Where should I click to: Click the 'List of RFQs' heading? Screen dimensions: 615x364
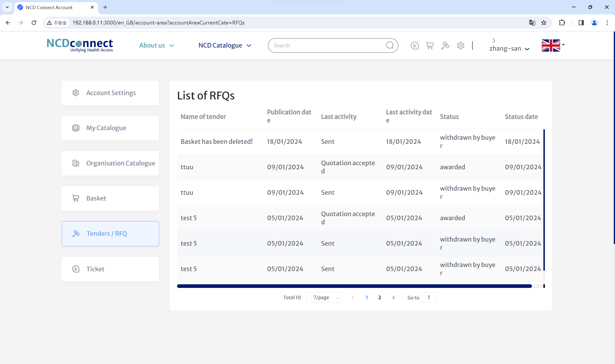coord(206,95)
